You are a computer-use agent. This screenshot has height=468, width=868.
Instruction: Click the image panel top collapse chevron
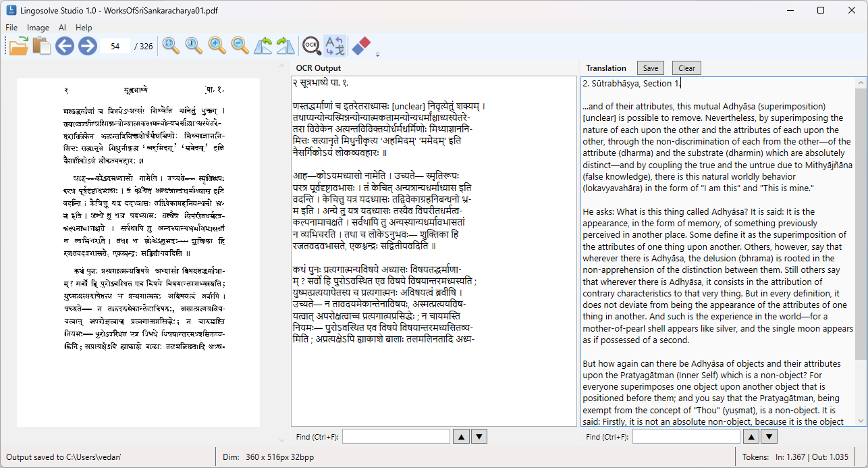pyautogui.click(x=283, y=66)
